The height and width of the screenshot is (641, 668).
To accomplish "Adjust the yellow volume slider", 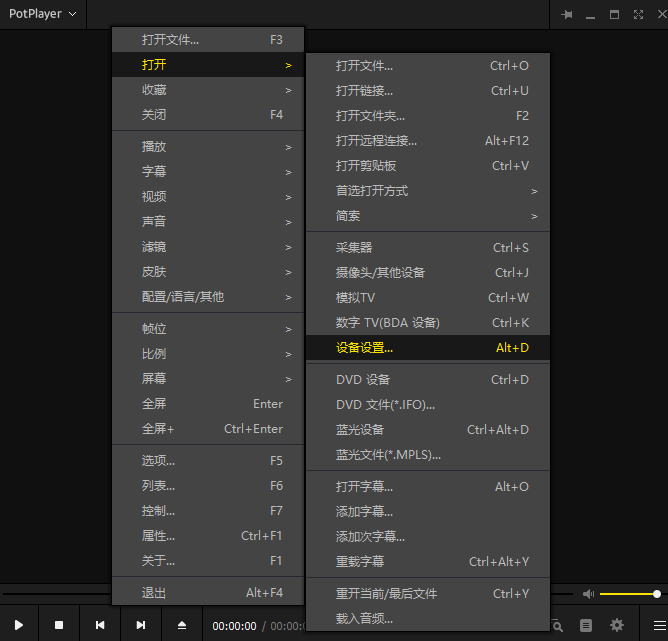I will (630, 594).
